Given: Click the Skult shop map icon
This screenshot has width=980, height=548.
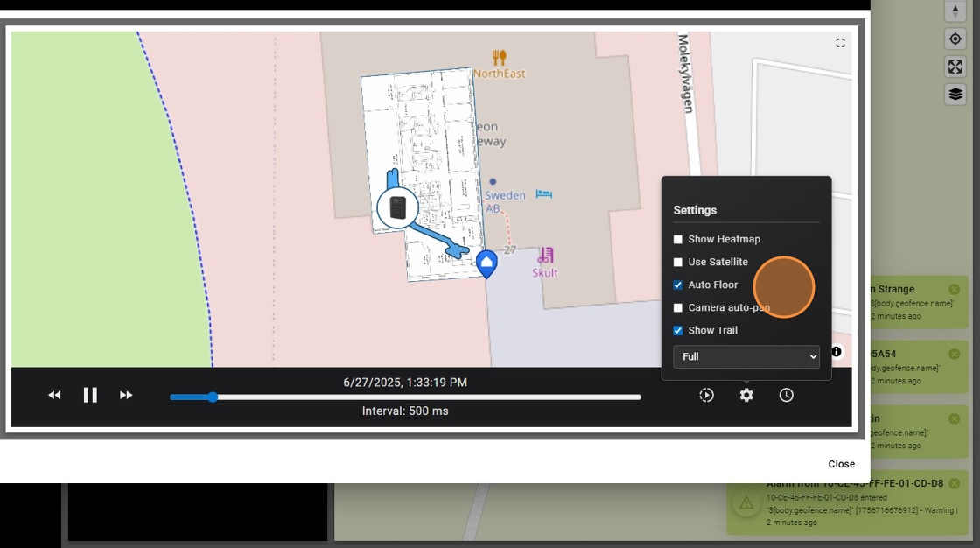Looking at the screenshot, I should [546, 256].
